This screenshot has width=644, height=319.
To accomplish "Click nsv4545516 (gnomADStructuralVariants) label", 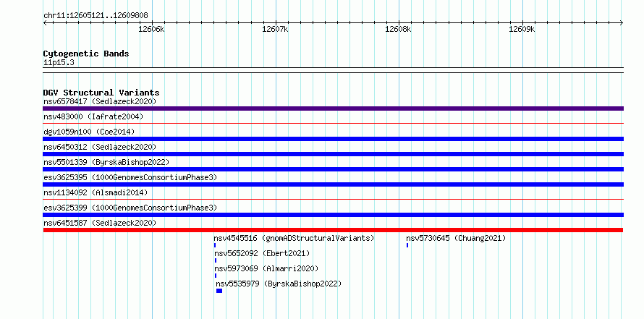I will tap(294, 238).
